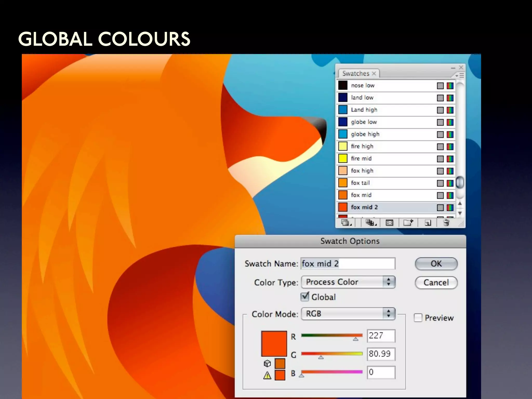This screenshot has width=532, height=399.
Task: Select the 'fire mid' swatch row
Action: click(x=396, y=158)
